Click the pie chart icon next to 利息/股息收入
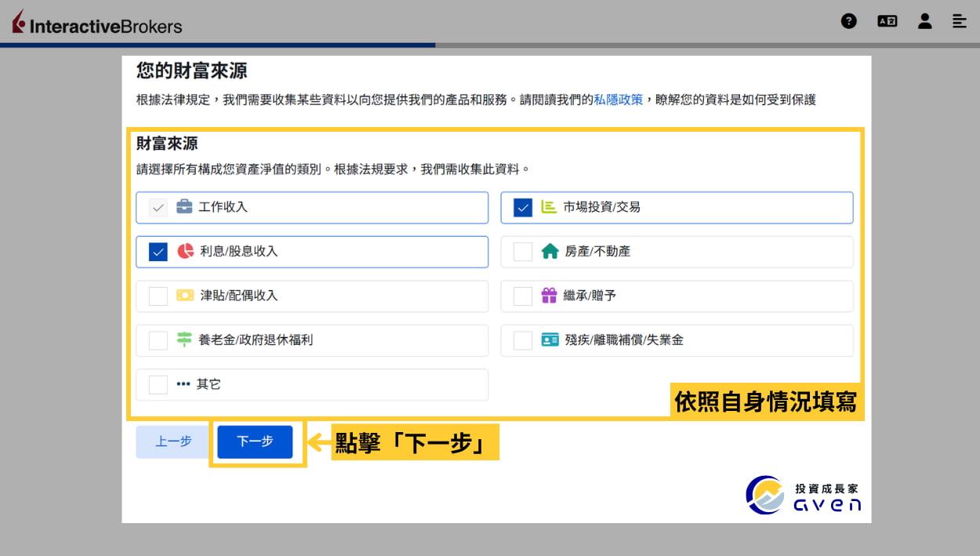The width and height of the screenshot is (980, 556). point(185,252)
